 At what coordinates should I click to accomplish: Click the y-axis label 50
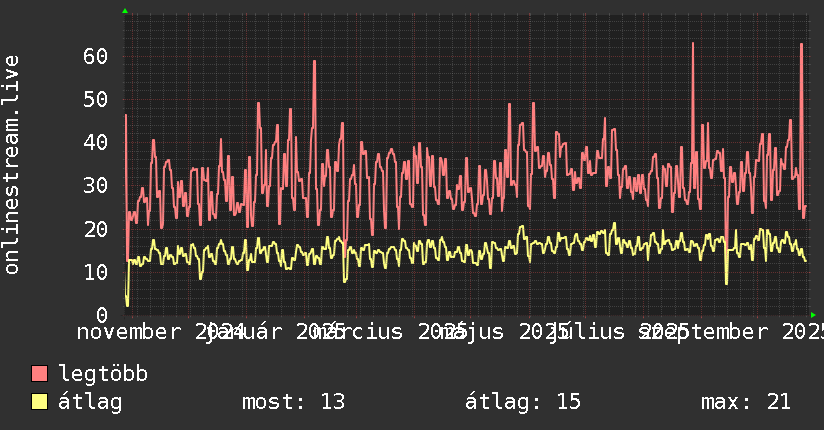(x=95, y=99)
